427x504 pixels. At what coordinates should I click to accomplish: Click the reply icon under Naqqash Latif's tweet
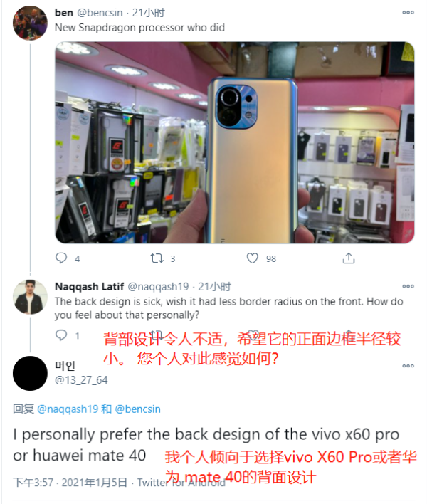click(x=61, y=335)
